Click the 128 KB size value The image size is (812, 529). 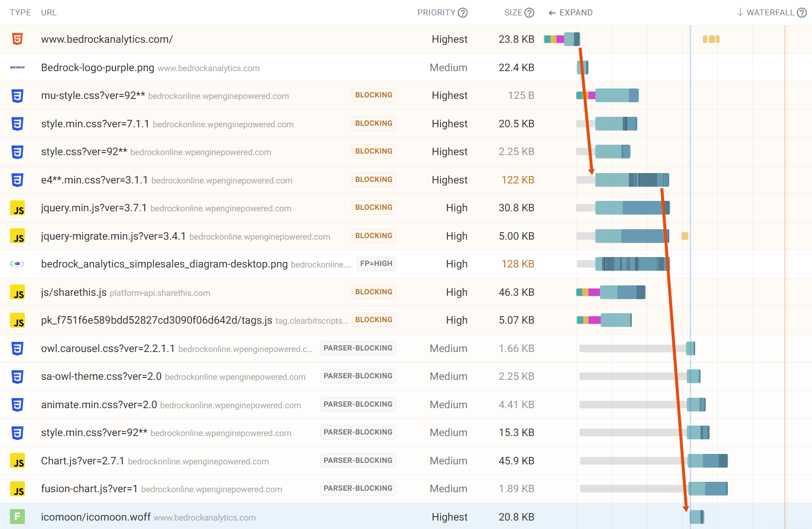(x=518, y=264)
